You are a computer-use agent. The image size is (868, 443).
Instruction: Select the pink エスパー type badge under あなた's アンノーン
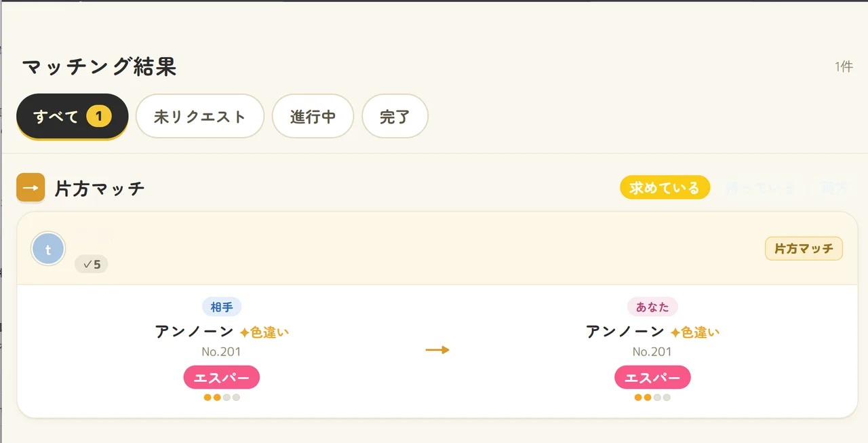[652, 377]
